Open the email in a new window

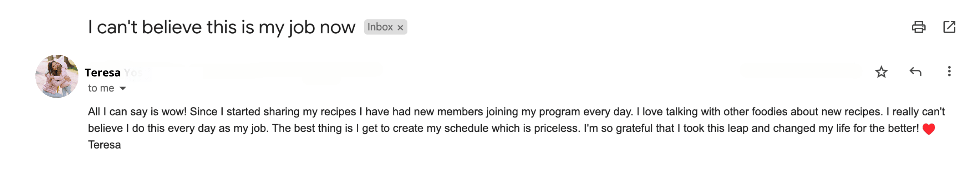pos(949,27)
